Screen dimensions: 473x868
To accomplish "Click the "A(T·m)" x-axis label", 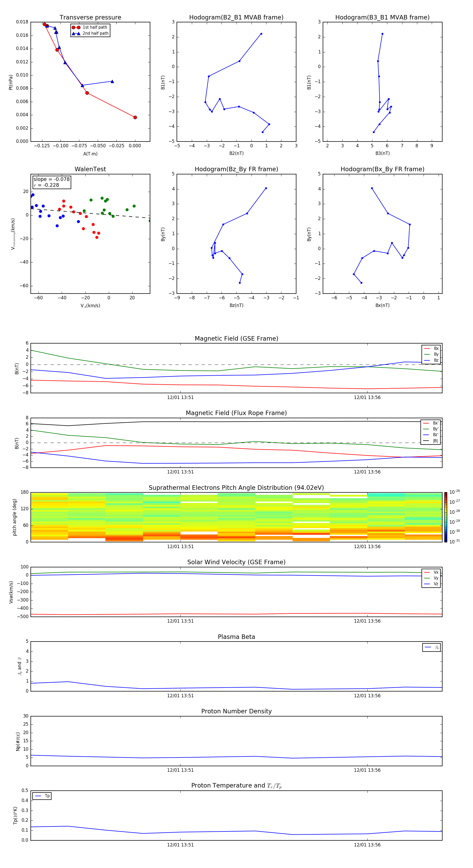I will point(90,154).
